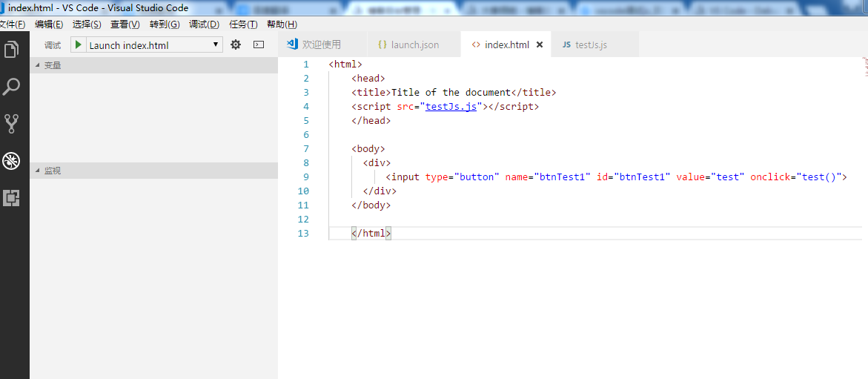Click the id="btnTest1" attribute
Screen dimensions: 868x379
point(634,177)
